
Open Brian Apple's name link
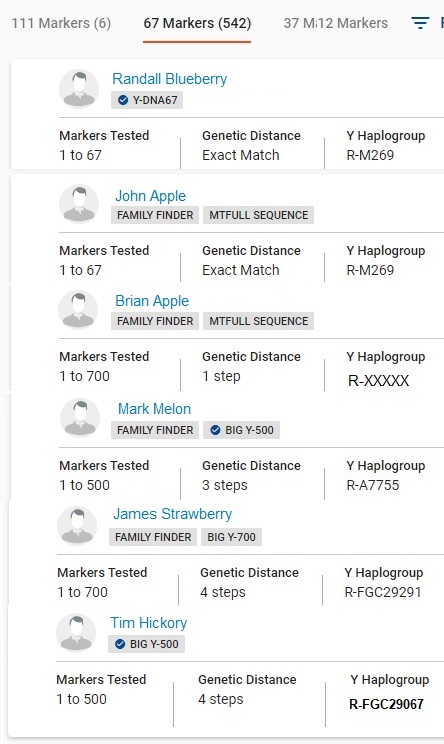coord(152,301)
